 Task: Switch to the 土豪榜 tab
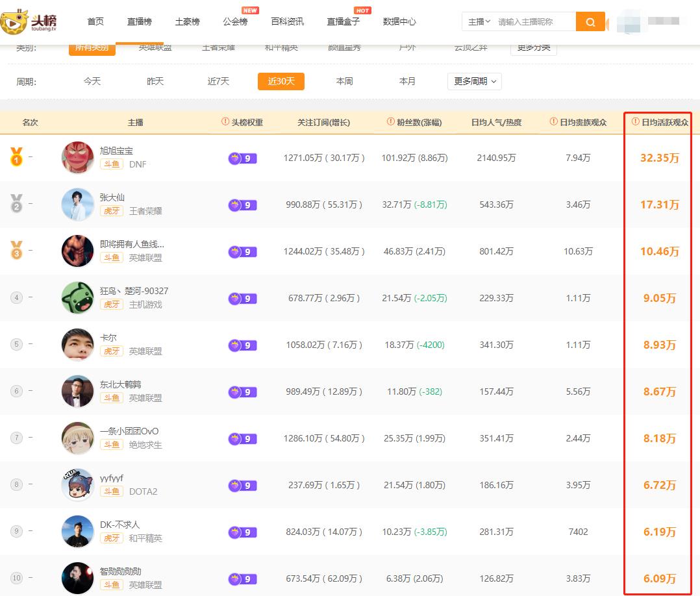pos(187,21)
